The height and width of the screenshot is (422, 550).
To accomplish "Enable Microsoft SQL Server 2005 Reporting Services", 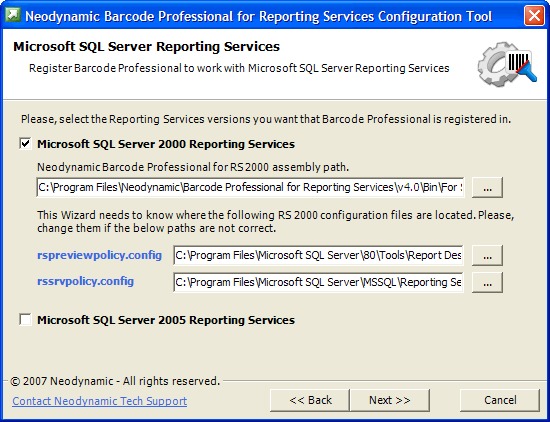I will coord(26,320).
